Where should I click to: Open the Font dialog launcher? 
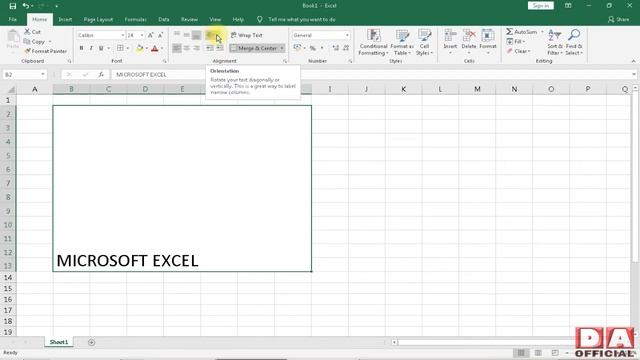pyautogui.click(x=164, y=61)
